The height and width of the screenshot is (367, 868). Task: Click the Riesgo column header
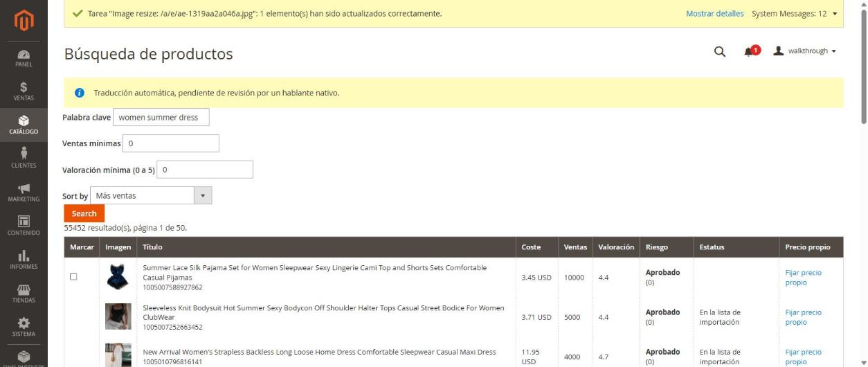click(x=667, y=247)
